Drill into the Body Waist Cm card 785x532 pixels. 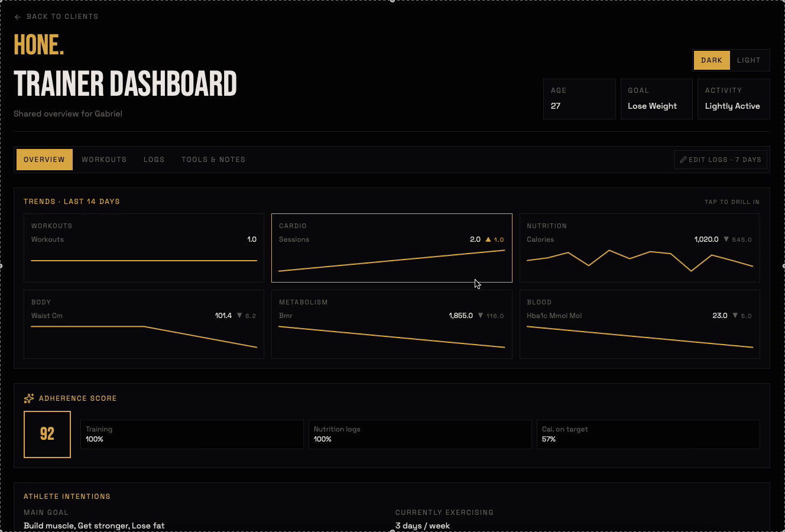[x=144, y=324]
